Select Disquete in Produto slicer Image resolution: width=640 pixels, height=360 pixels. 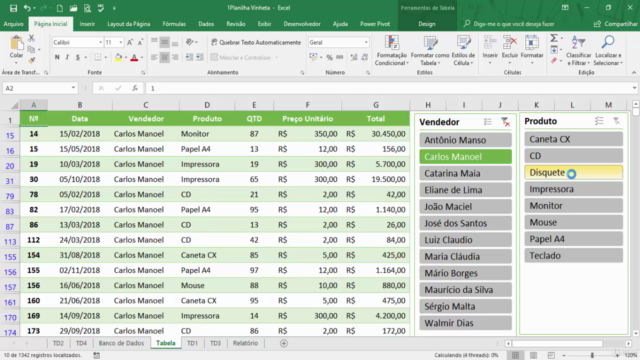(573, 172)
